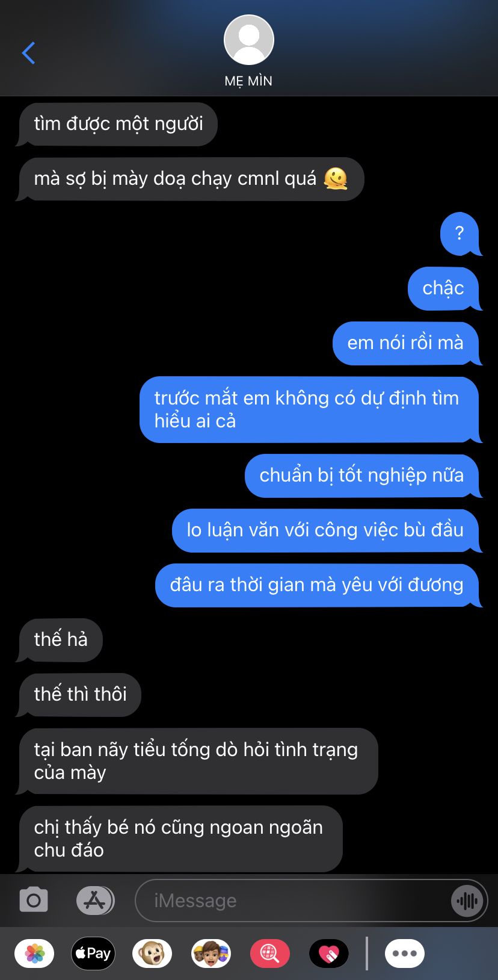Toggle the App Store apps drawer icon
The image size is (498, 980).
[95, 901]
